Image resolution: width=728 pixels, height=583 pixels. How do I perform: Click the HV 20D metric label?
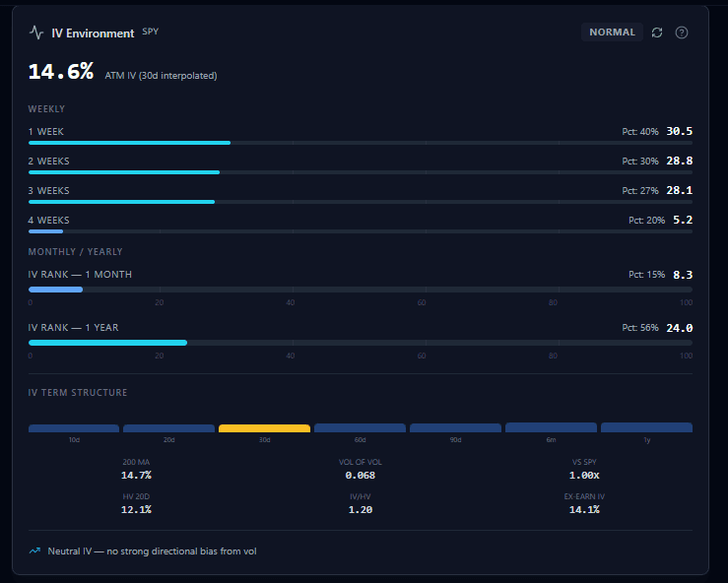(136, 496)
